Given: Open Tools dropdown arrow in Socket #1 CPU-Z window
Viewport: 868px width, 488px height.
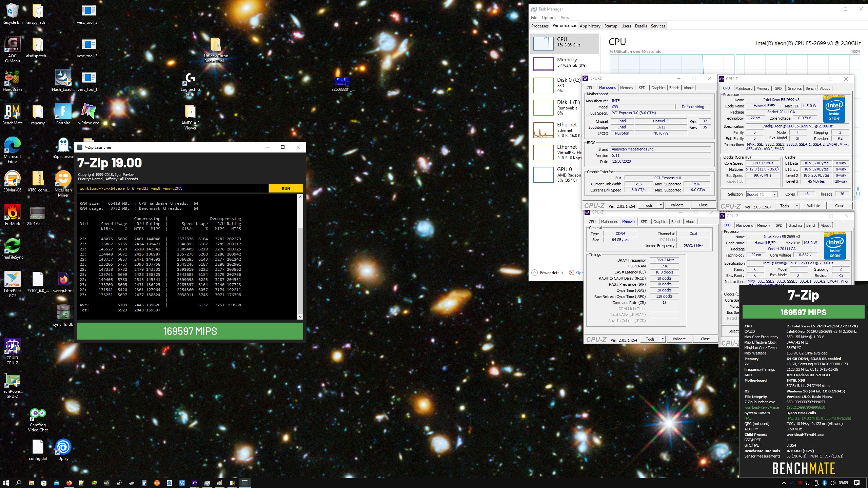Looking at the screenshot, I should pos(797,206).
